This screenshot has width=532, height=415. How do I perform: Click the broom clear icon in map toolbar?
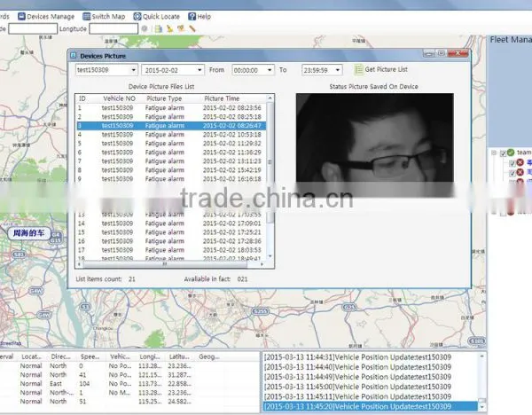(x=169, y=28)
